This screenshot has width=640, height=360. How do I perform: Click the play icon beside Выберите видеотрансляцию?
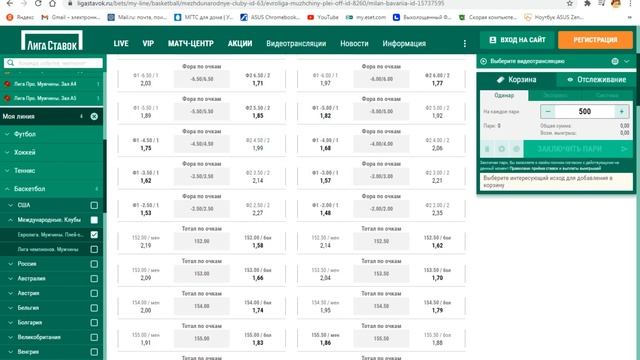coord(484,61)
